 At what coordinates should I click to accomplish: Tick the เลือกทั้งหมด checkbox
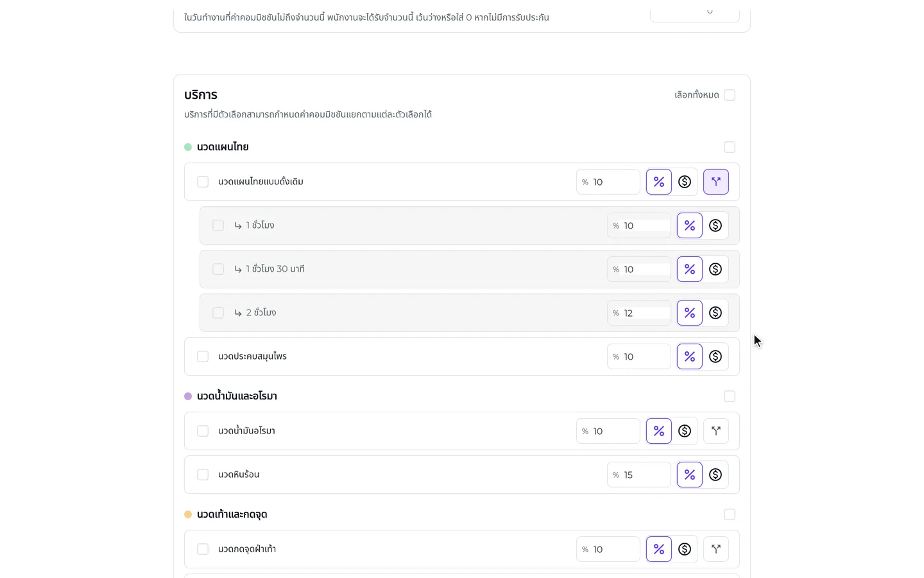(730, 95)
